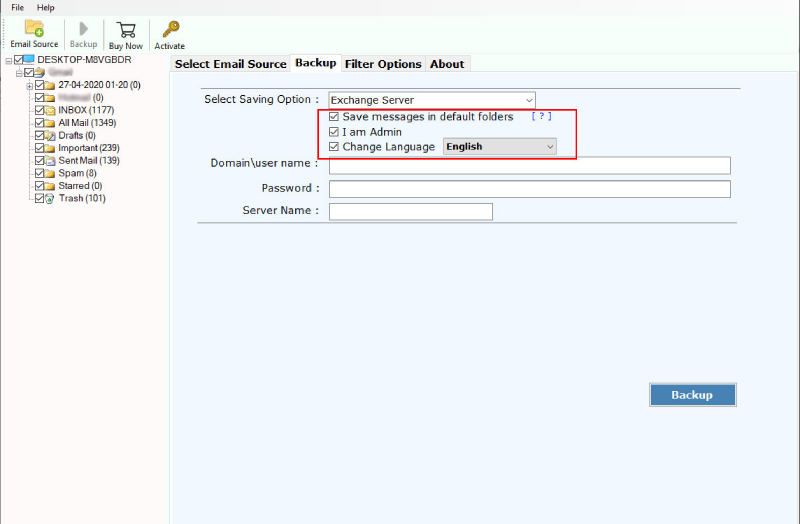Click the Domain\user name input field
This screenshot has height=524, width=800.
pyautogui.click(x=530, y=165)
